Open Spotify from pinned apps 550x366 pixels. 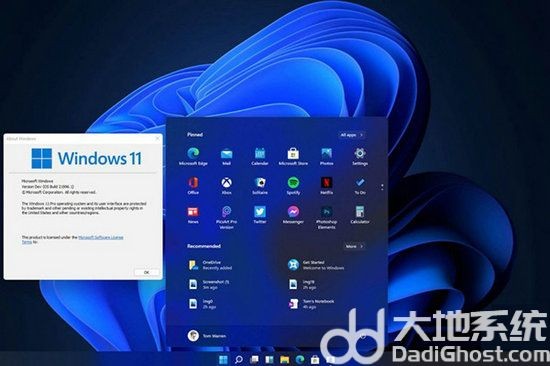[x=293, y=186]
